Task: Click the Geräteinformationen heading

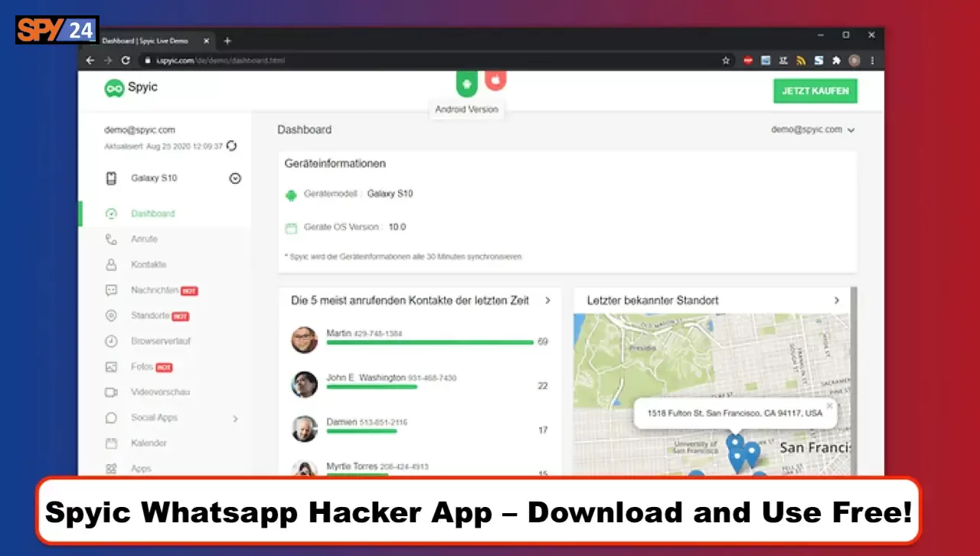Action: point(335,163)
